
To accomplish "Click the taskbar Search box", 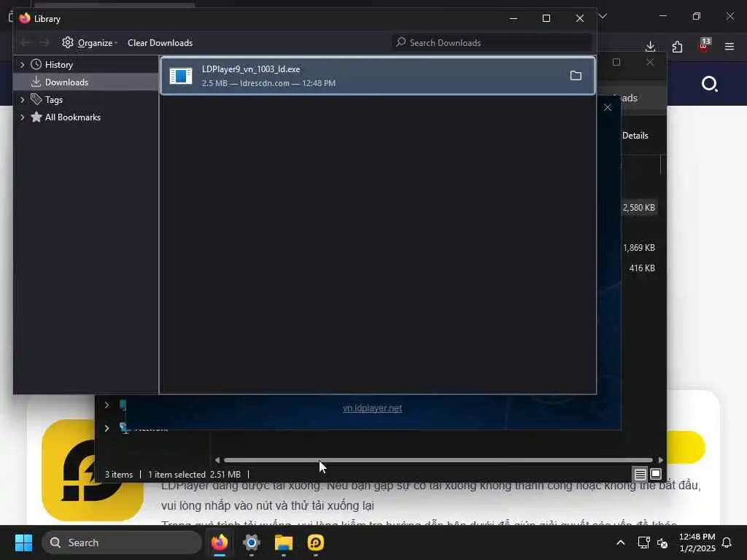I will point(122,542).
